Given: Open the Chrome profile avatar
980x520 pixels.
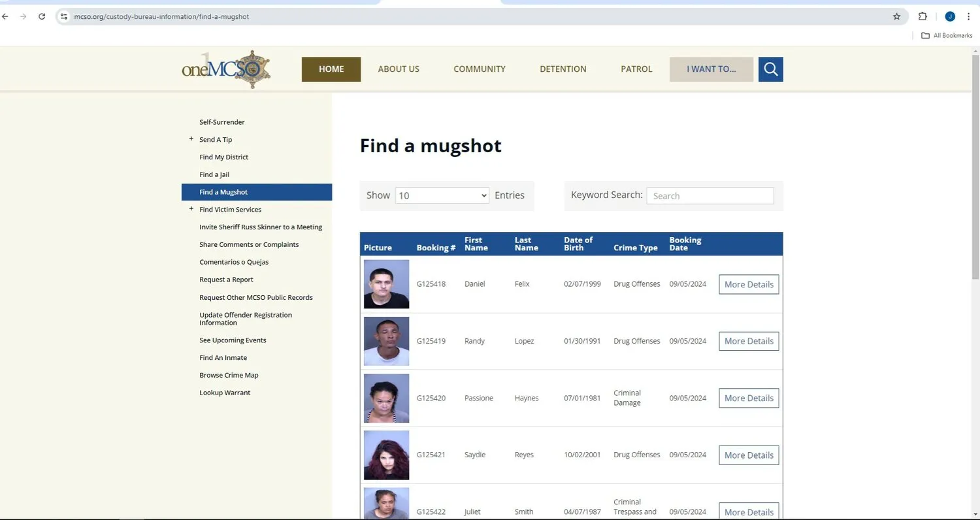Looking at the screenshot, I should pos(950,16).
